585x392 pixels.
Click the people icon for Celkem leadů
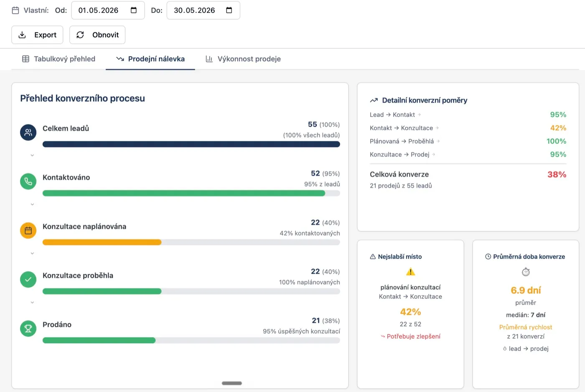point(28,132)
